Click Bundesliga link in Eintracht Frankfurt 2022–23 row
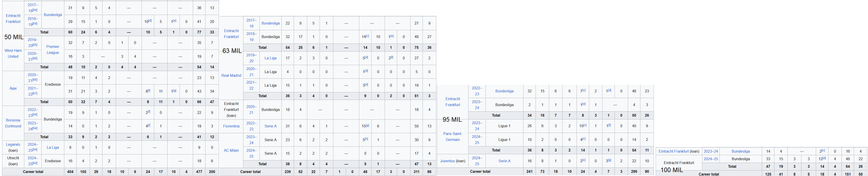This screenshot has height=176, width=868. click(504, 91)
